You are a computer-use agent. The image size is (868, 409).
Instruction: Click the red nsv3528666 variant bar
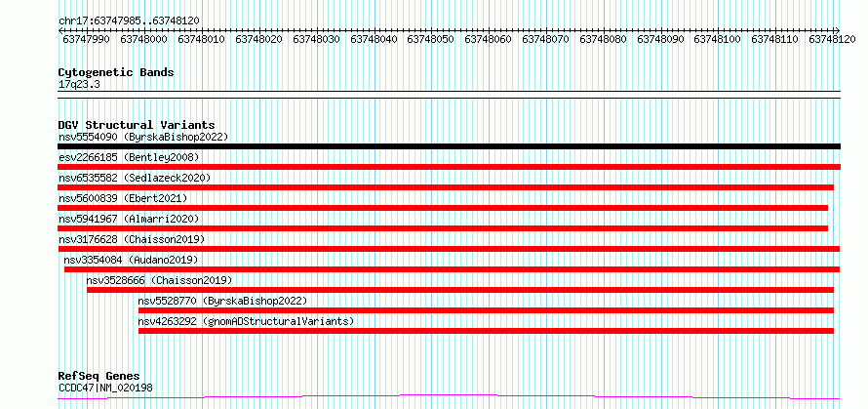coord(460,290)
